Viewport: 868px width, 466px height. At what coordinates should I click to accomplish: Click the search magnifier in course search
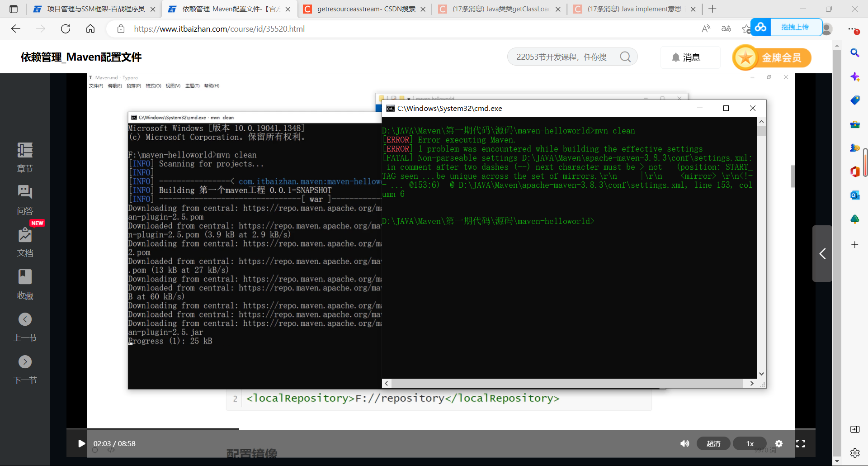point(625,57)
